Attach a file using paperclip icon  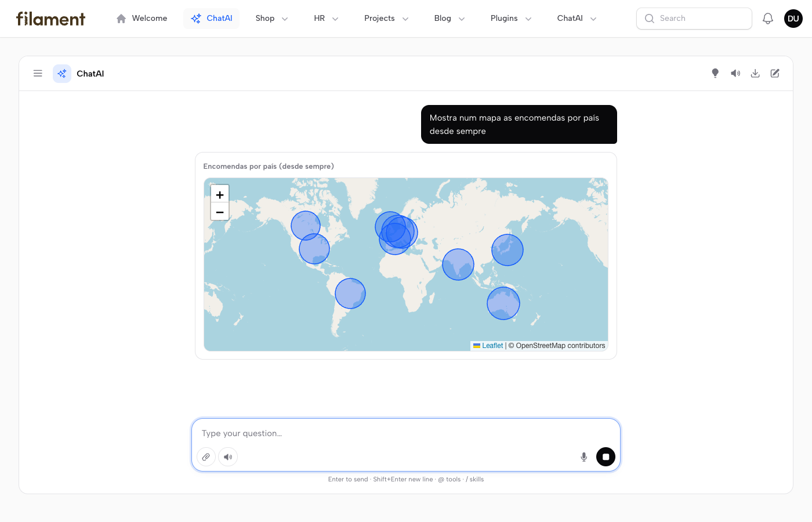[206, 457]
